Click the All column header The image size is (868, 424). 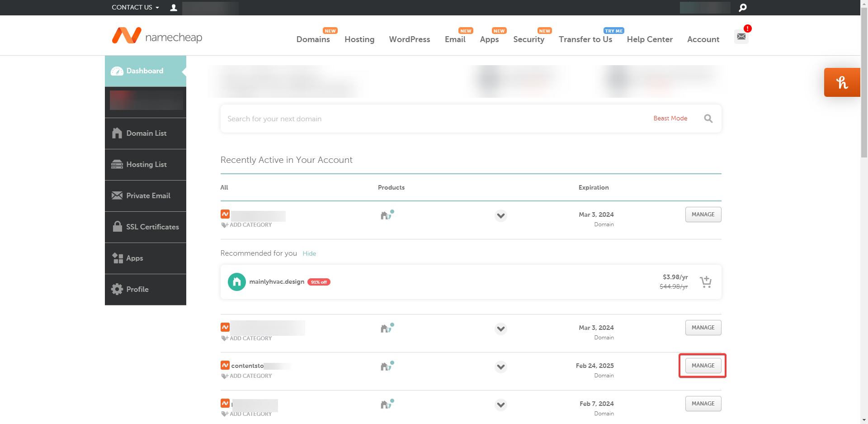point(224,187)
